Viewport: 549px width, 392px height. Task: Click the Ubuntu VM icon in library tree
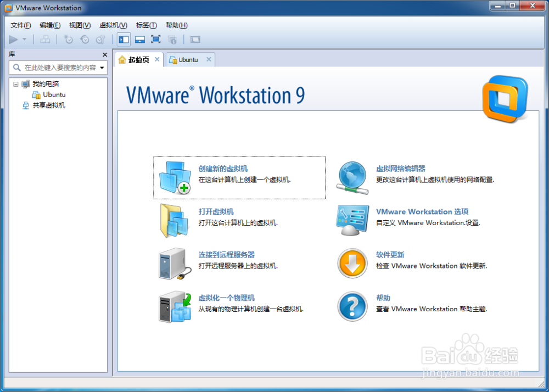click(36, 95)
